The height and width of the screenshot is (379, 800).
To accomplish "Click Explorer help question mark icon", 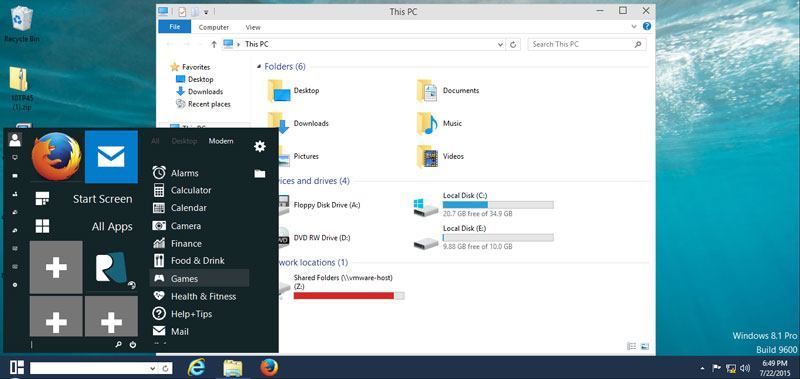I will coord(646,27).
